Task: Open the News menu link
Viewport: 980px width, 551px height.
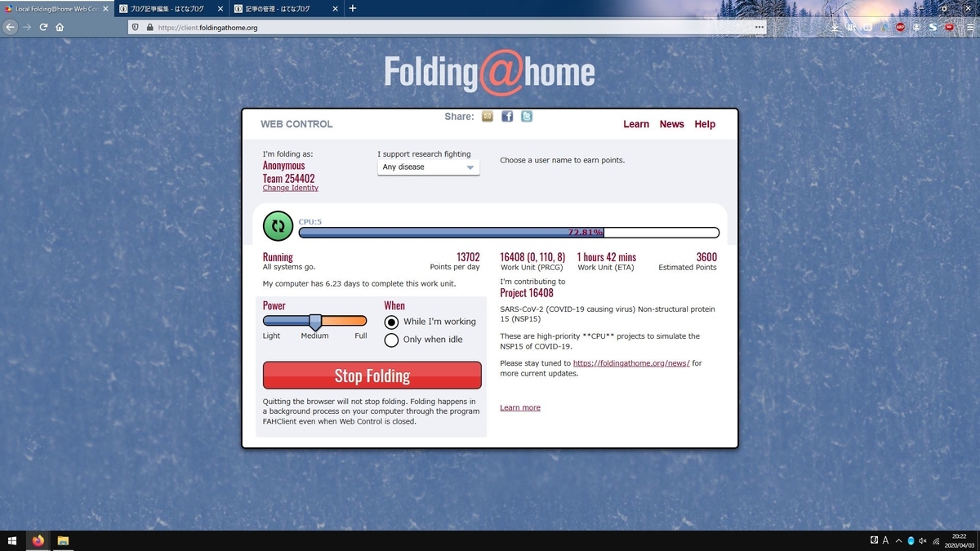Action: (672, 124)
